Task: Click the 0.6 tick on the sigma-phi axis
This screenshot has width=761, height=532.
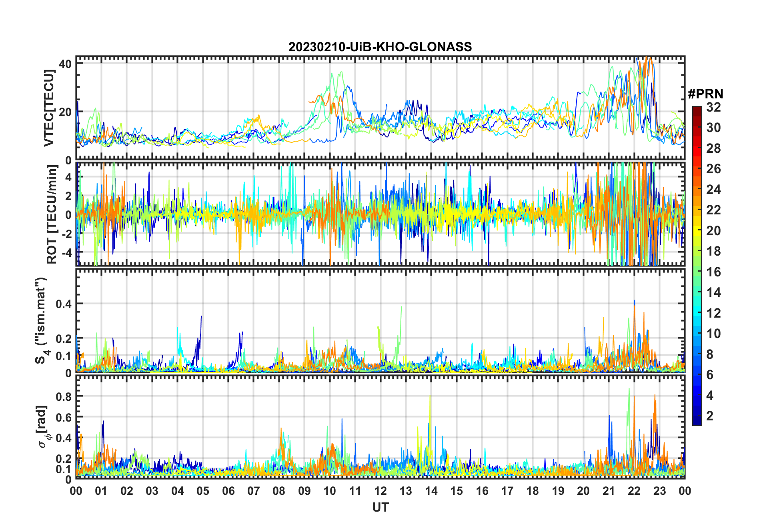Action: (x=64, y=417)
